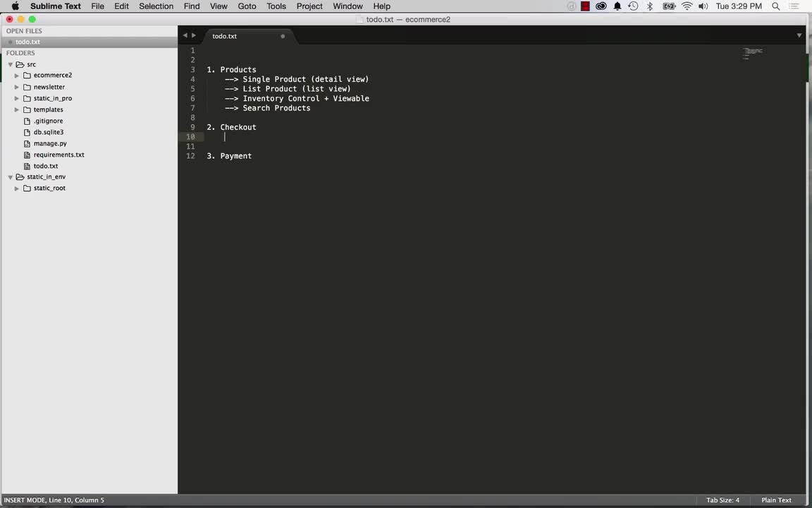812x508 pixels.
Task: Click the .gitignore file icon
Action: point(27,121)
